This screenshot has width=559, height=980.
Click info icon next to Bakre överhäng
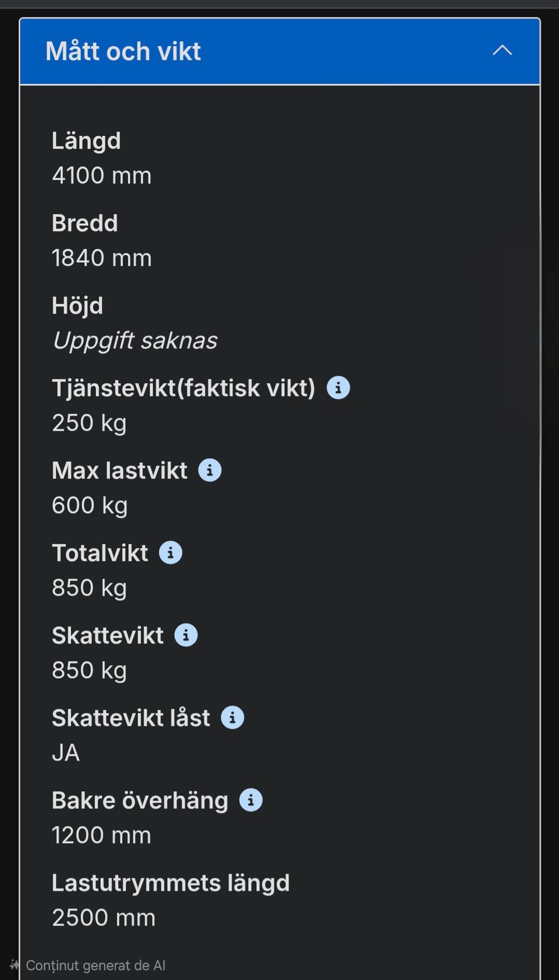point(251,800)
